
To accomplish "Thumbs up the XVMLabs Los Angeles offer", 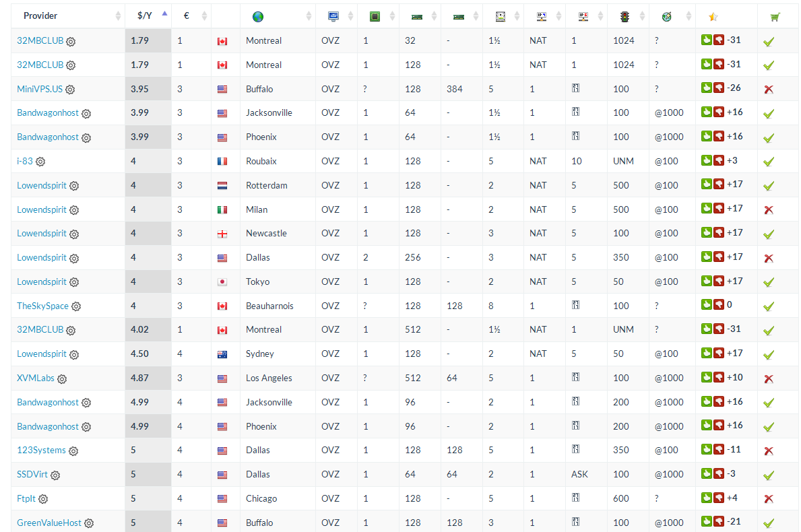I will pos(707,377).
